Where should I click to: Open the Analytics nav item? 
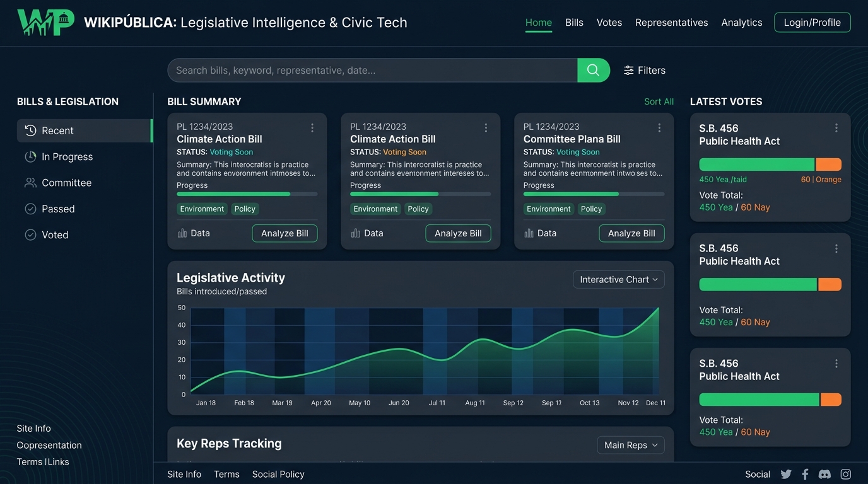pos(742,23)
